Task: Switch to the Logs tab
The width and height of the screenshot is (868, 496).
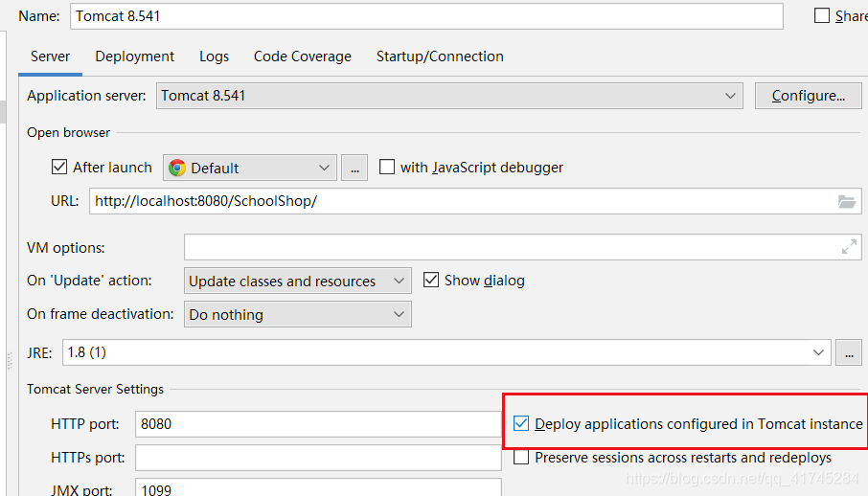Action: 215,56
